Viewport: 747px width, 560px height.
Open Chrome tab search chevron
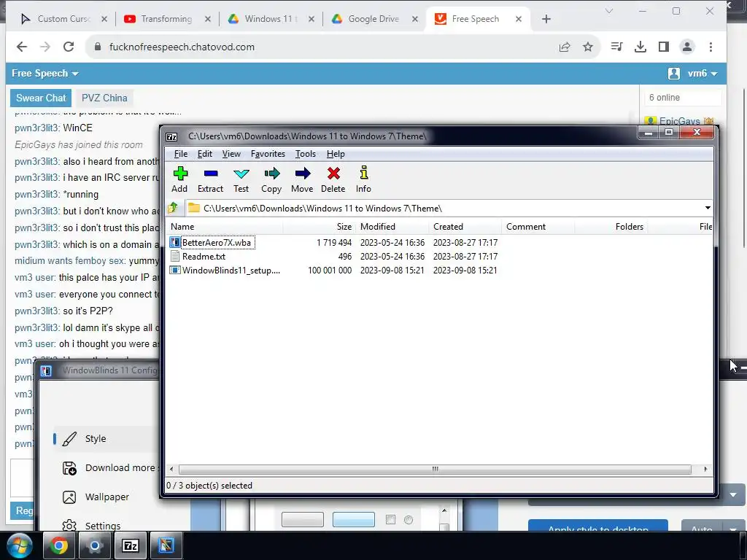[609, 11]
